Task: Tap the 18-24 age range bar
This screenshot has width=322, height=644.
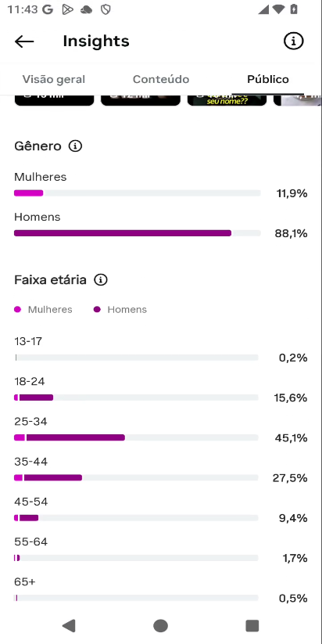Action: (136, 398)
